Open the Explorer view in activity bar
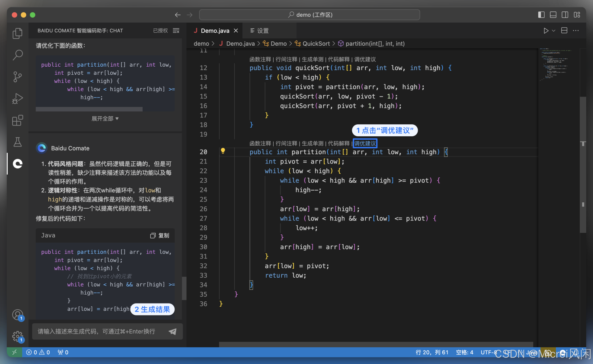 point(18,33)
